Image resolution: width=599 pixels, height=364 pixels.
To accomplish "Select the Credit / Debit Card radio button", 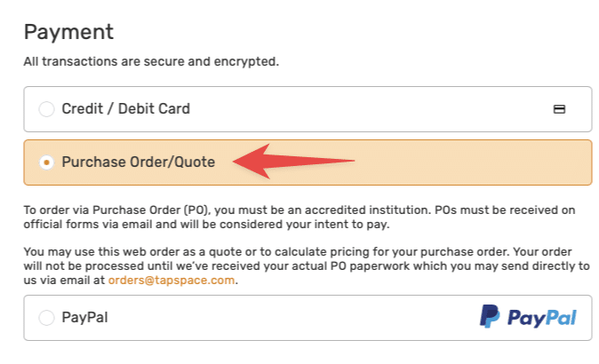I will click(46, 109).
